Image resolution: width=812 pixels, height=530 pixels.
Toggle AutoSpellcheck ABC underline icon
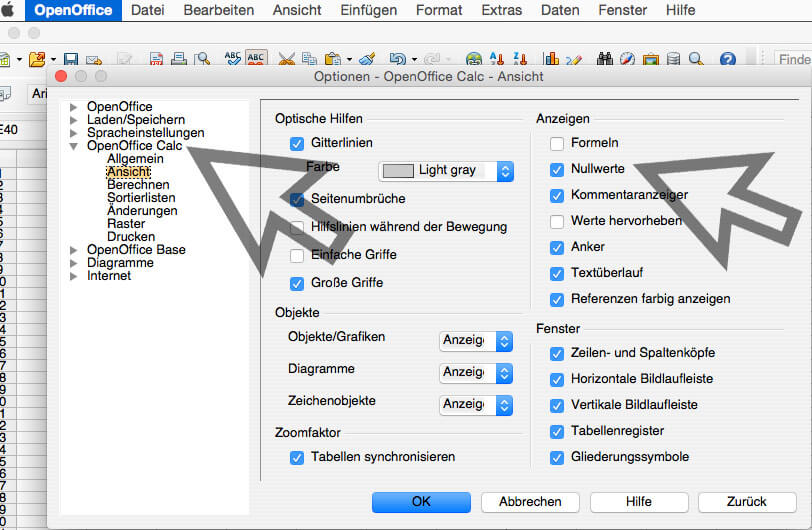coord(256,58)
